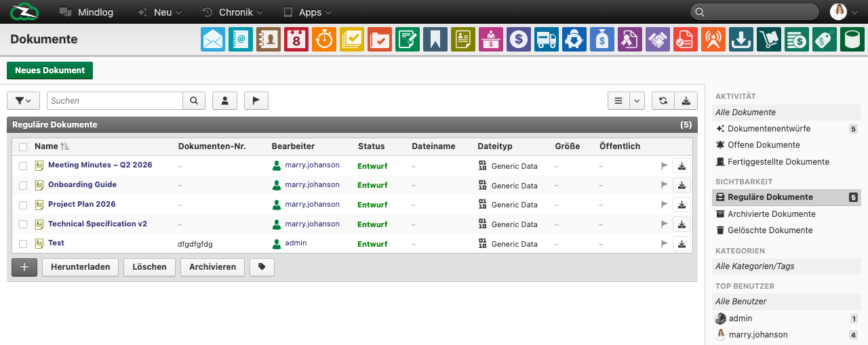Click the Löschen button
This screenshot has height=345, width=868.
coord(149,267)
